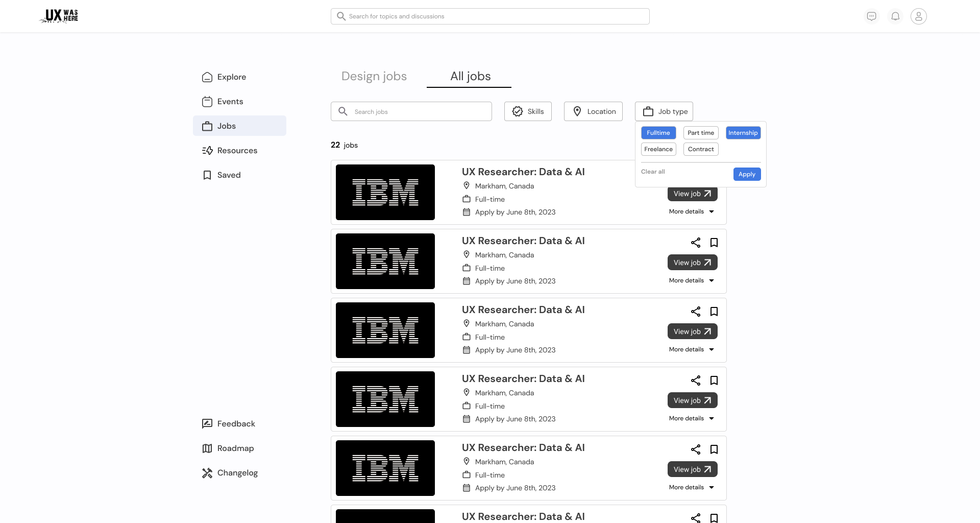Click the IBM logo thumbnail on third card

click(x=385, y=330)
